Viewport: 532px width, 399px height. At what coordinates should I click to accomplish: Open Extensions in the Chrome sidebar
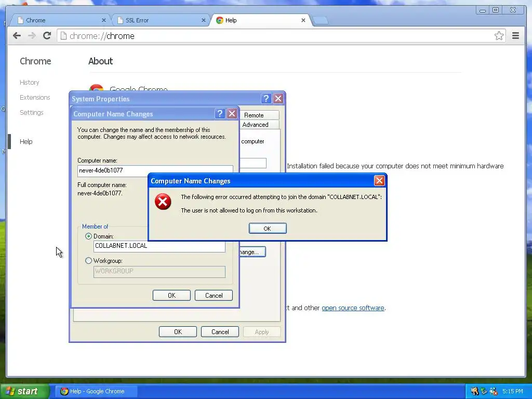tap(35, 97)
